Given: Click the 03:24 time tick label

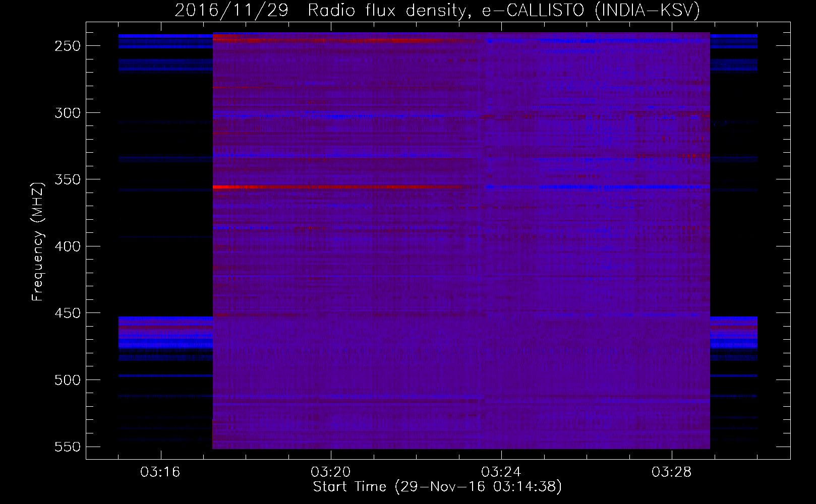Looking at the screenshot, I should point(501,472).
